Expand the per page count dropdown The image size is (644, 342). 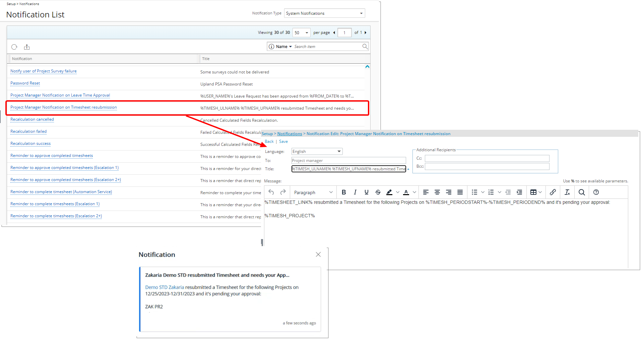(x=301, y=33)
